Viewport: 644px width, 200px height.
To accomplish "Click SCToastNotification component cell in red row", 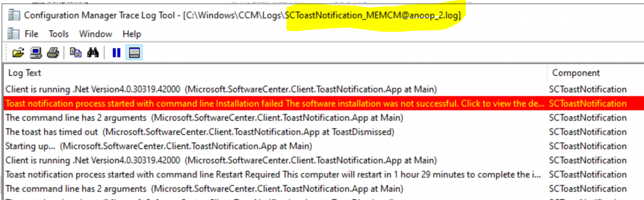I will coord(588,104).
